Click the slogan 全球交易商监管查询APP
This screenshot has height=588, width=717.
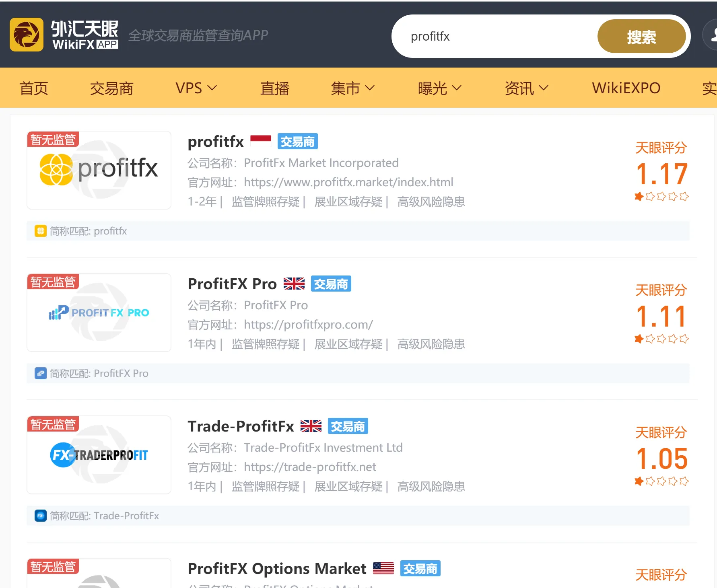pyautogui.click(x=198, y=35)
